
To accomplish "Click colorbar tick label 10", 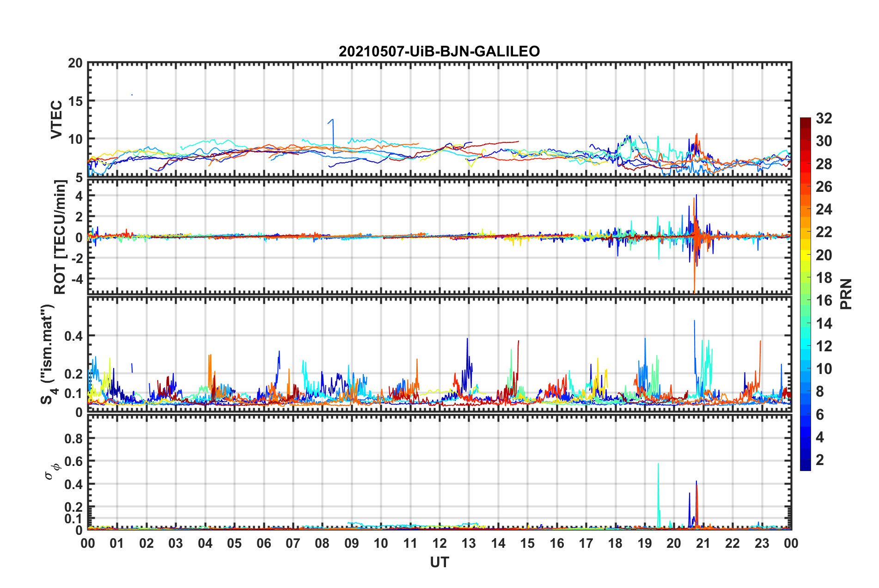I will pyautogui.click(x=824, y=369).
